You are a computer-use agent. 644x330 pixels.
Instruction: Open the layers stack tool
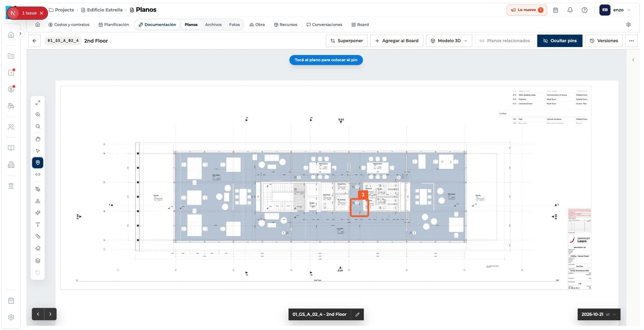tap(38, 261)
